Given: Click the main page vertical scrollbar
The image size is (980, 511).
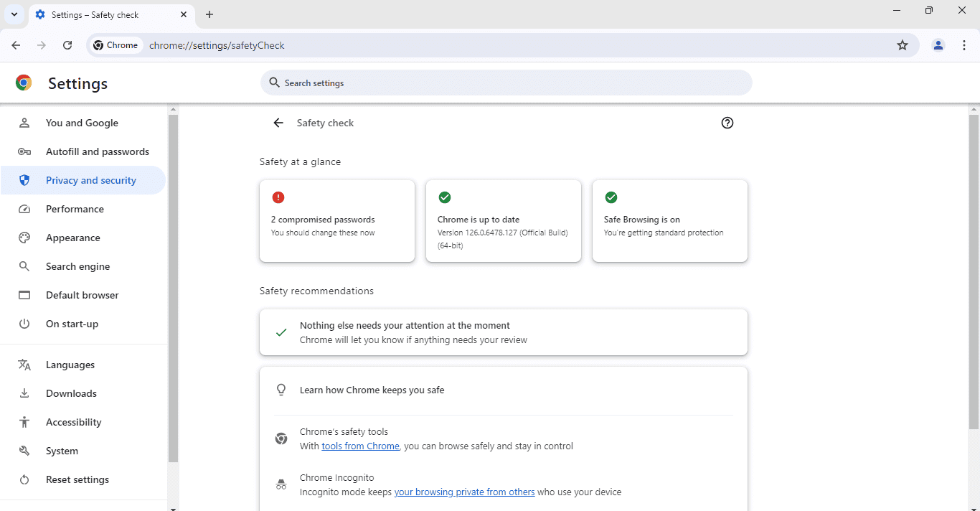Looking at the screenshot, I should [974, 271].
